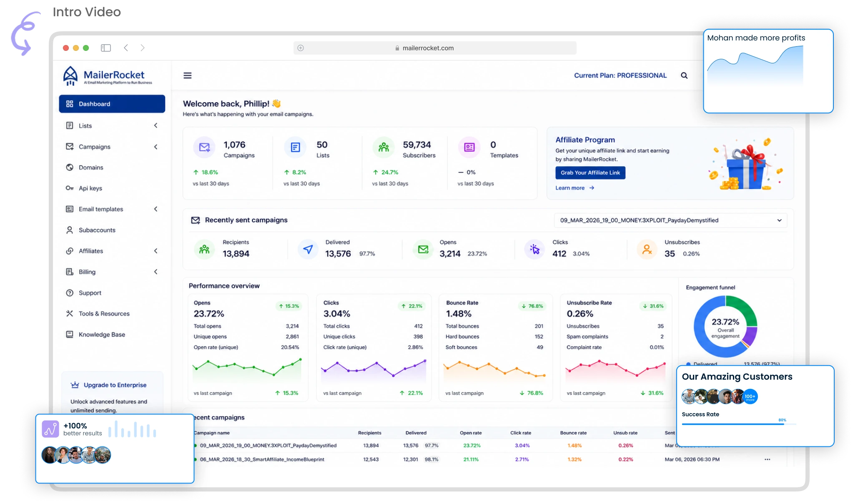Click the Lists stat icon

click(x=295, y=147)
